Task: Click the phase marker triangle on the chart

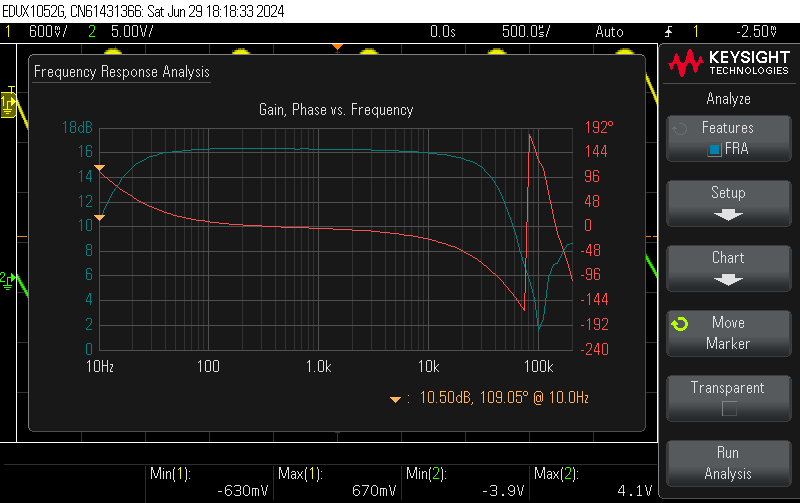Action: (x=99, y=168)
